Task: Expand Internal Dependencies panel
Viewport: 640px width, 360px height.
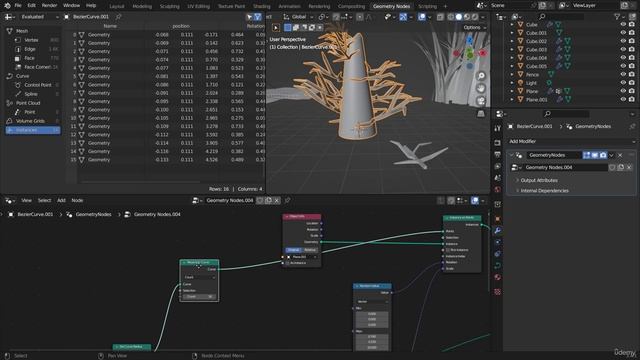Action: tap(544, 191)
